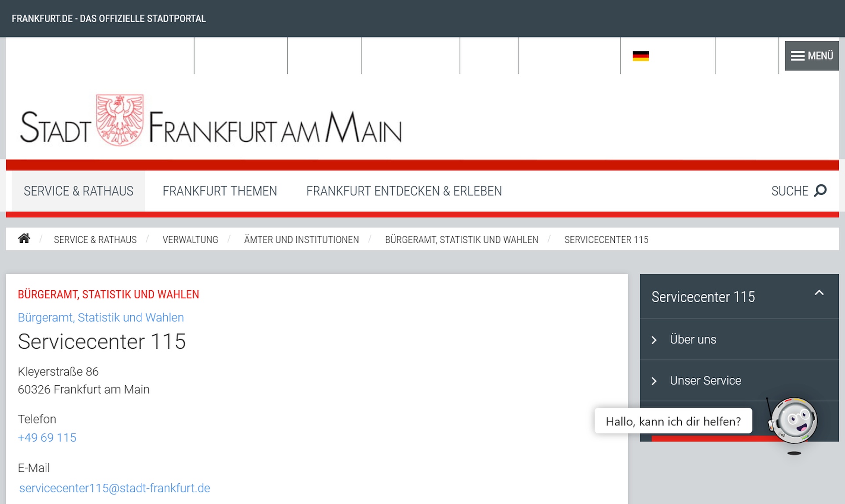The height and width of the screenshot is (504, 845).
Task: Navigate to Verwaltung in the breadcrumb
Action: [x=190, y=240]
